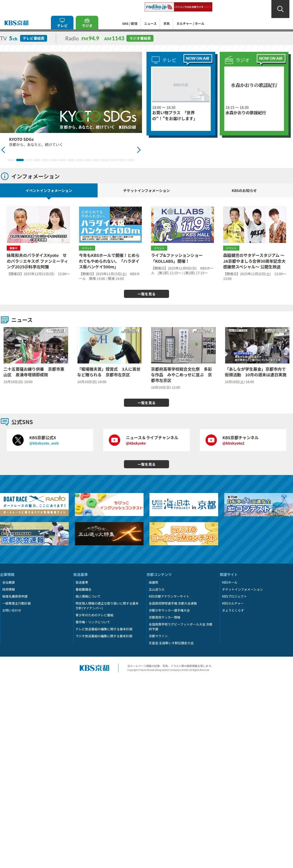
Task: Open 採用情報 footer link
Action: point(9,589)
